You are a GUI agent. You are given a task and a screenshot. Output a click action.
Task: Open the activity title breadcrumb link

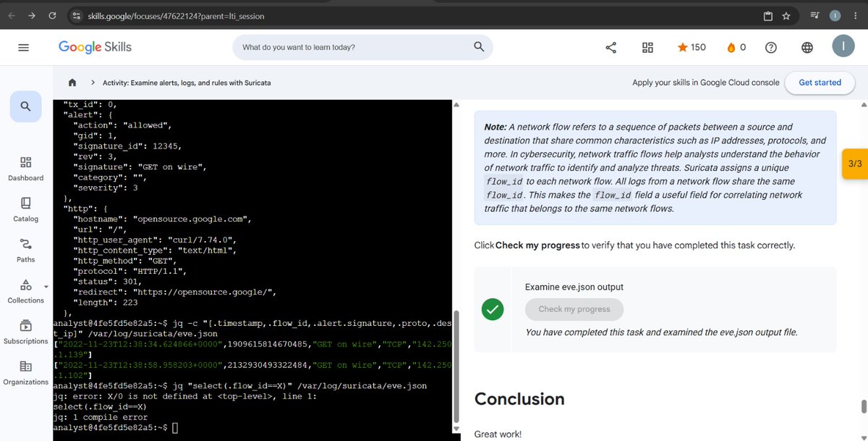pyautogui.click(x=187, y=83)
